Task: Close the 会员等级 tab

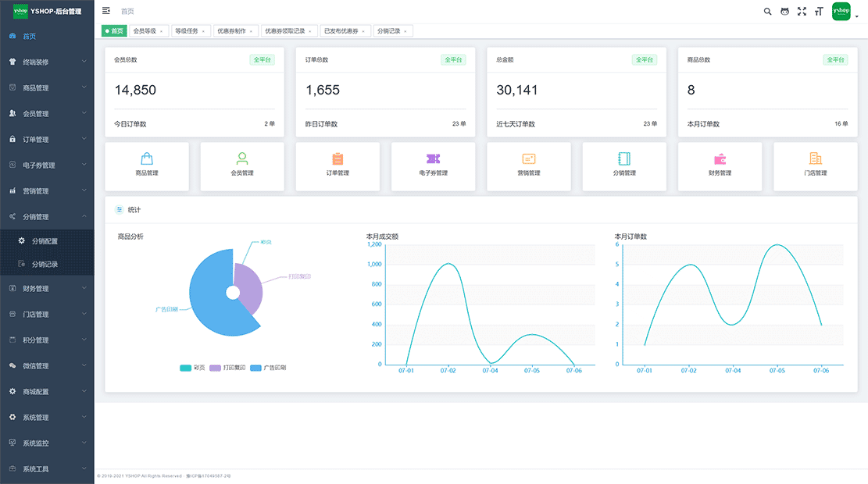Action: tap(161, 31)
